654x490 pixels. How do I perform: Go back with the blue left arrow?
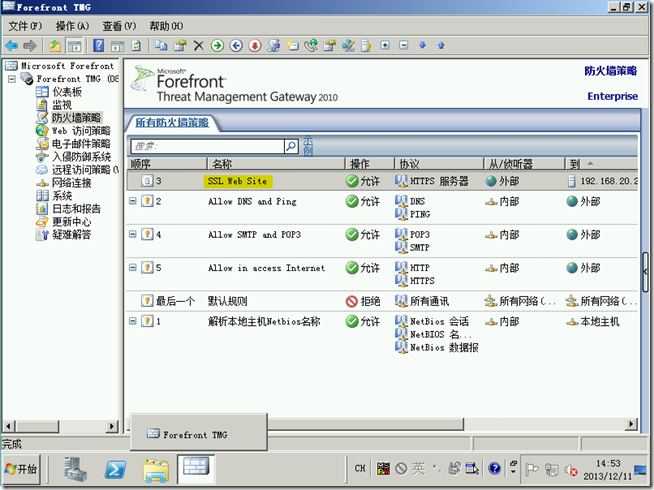coord(11,45)
